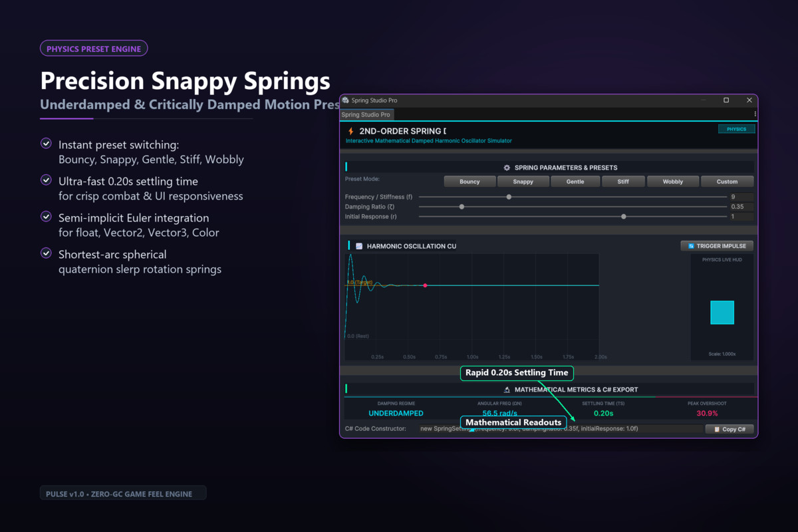Click the Frequency / Stiffness slider handle
This screenshot has height=532, width=798.
[x=509, y=197]
